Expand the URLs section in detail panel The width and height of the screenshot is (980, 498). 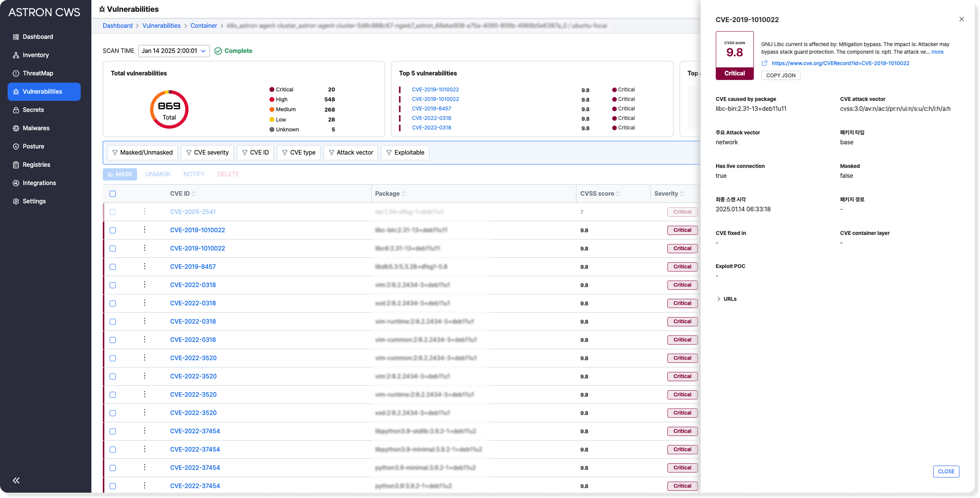(x=726, y=299)
